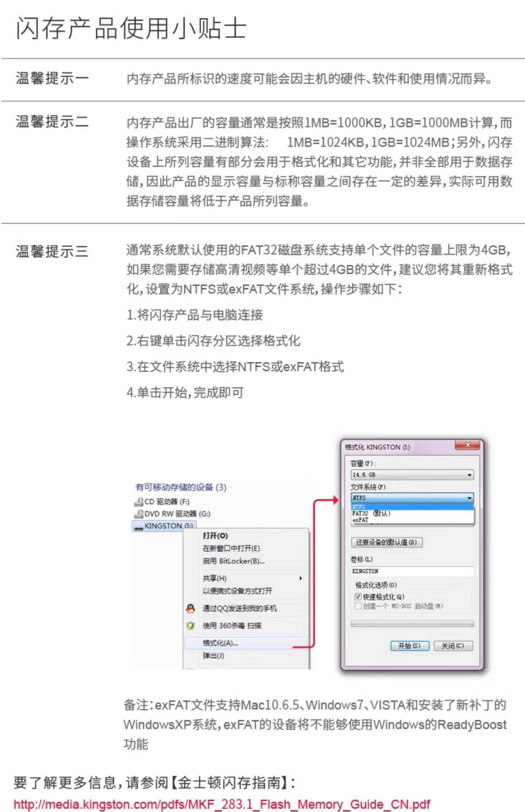
Task: Close the 格式化 KINGSTON dialog
Action: pyautogui.click(x=468, y=445)
